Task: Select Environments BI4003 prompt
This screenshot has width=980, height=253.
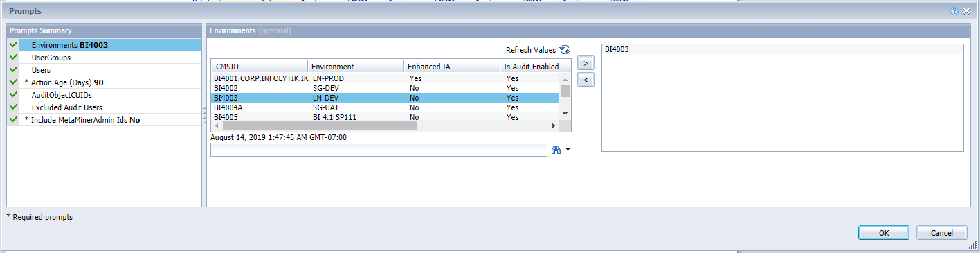Action: coord(105,45)
